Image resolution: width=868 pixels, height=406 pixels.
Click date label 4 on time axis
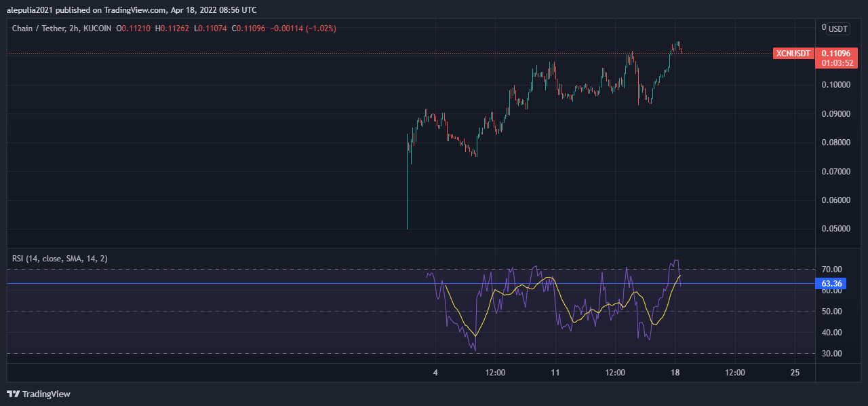435,373
